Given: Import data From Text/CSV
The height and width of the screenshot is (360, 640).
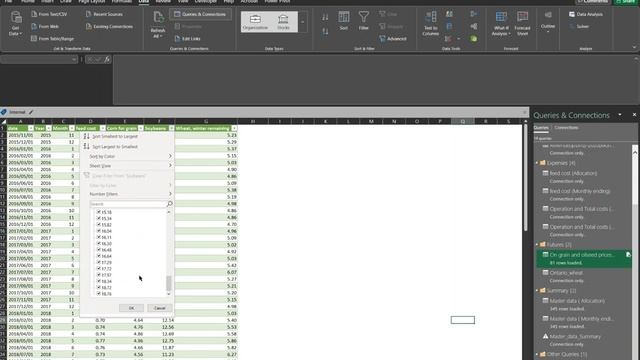Looking at the screenshot, I should point(49,14).
